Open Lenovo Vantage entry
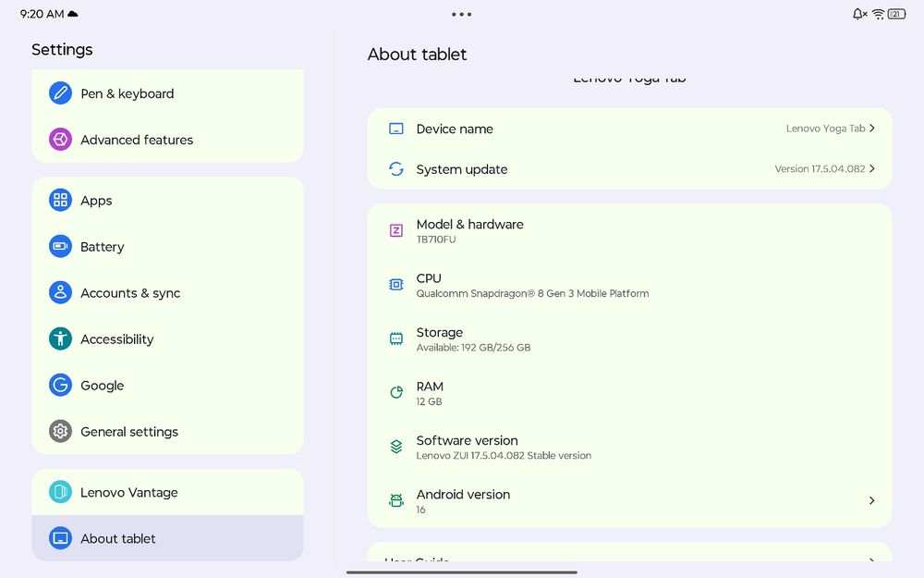The image size is (924, 578). pyautogui.click(x=168, y=492)
